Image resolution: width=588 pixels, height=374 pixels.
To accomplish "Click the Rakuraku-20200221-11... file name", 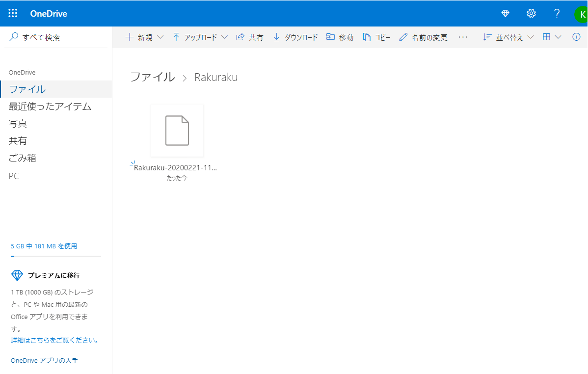I will point(175,168).
